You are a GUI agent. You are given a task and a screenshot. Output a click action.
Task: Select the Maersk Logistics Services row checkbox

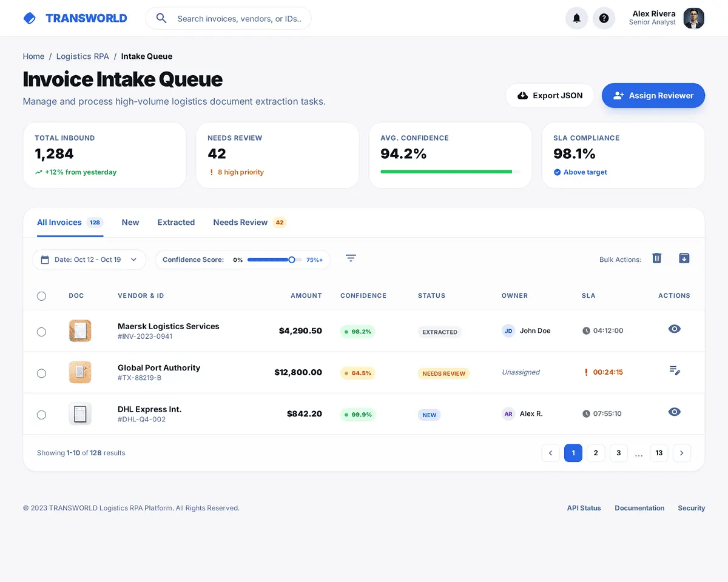(x=41, y=332)
